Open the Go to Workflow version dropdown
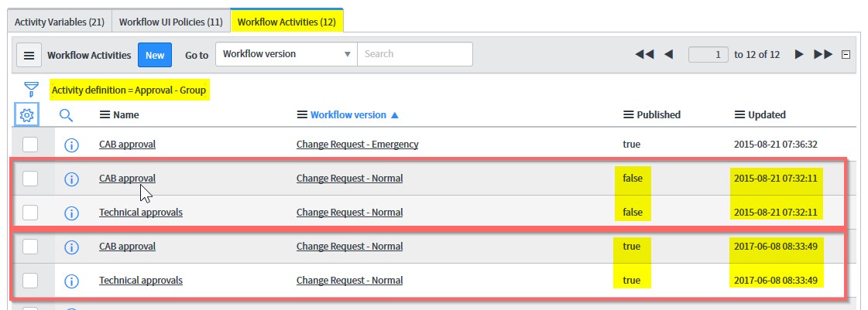Screen dimensions: 868x310 click(286, 54)
